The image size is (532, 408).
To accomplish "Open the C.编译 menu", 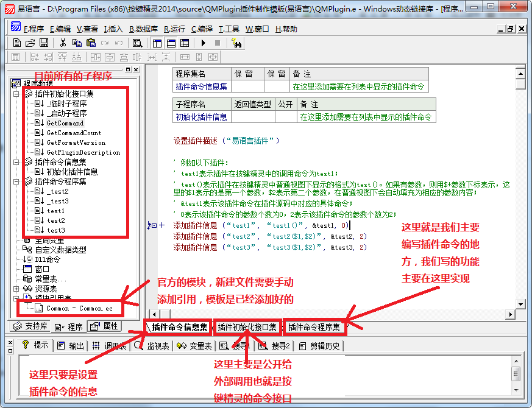I will coord(201,29).
